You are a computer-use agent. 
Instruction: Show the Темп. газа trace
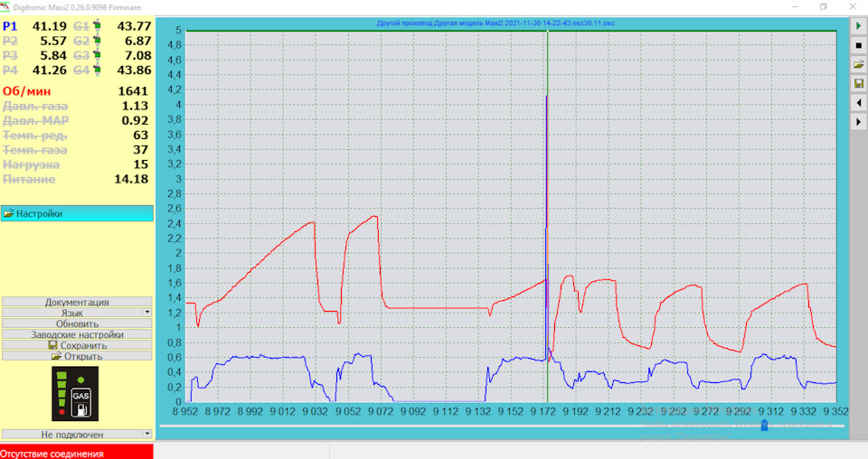pos(35,150)
